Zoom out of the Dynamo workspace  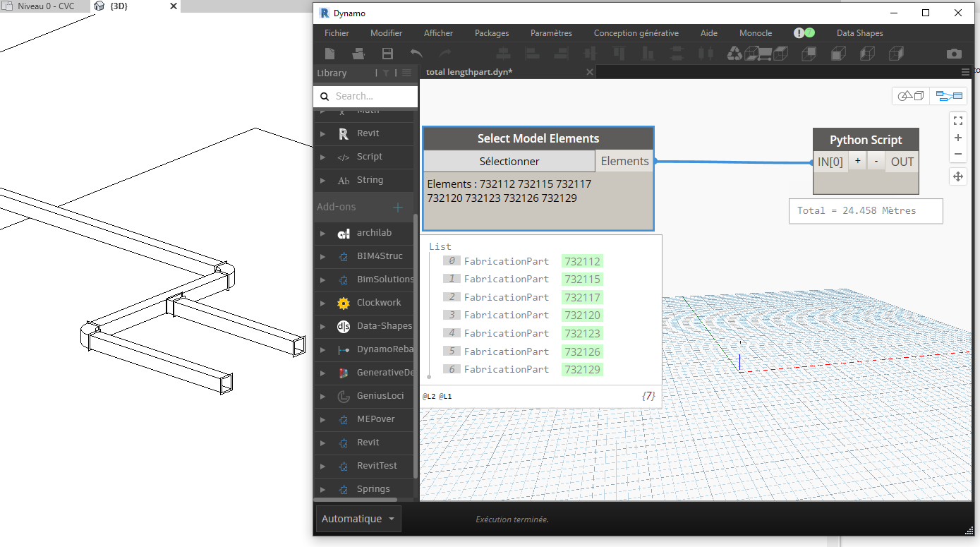[x=958, y=154]
